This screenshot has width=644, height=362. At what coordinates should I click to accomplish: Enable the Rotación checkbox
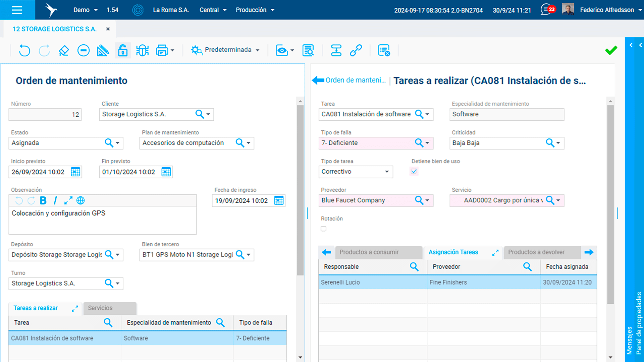pos(323,229)
